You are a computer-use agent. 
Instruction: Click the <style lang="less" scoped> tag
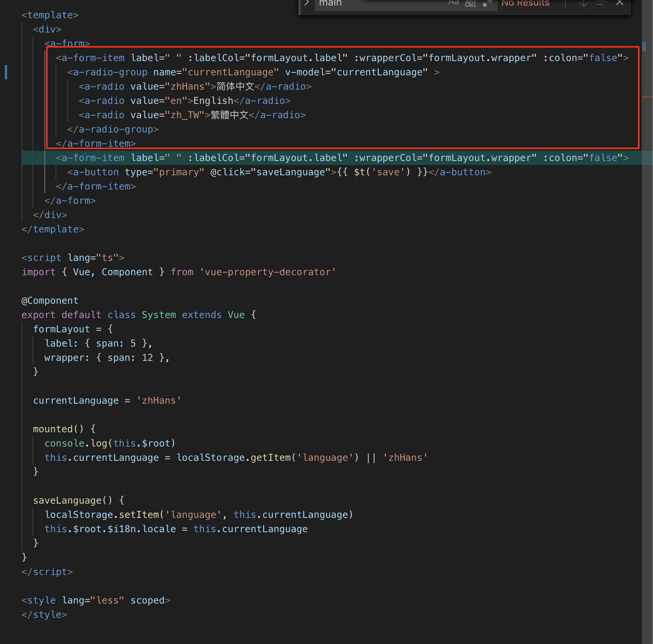click(96, 600)
